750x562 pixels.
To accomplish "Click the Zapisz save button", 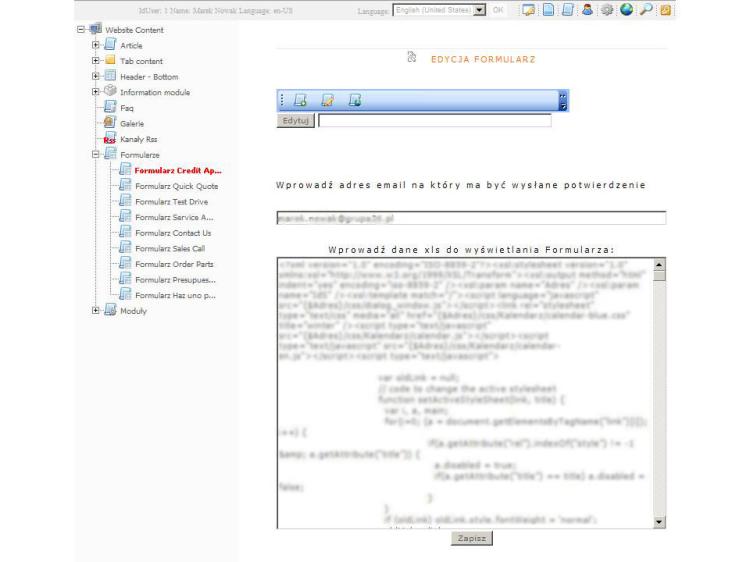I will pyautogui.click(x=472, y=538).
